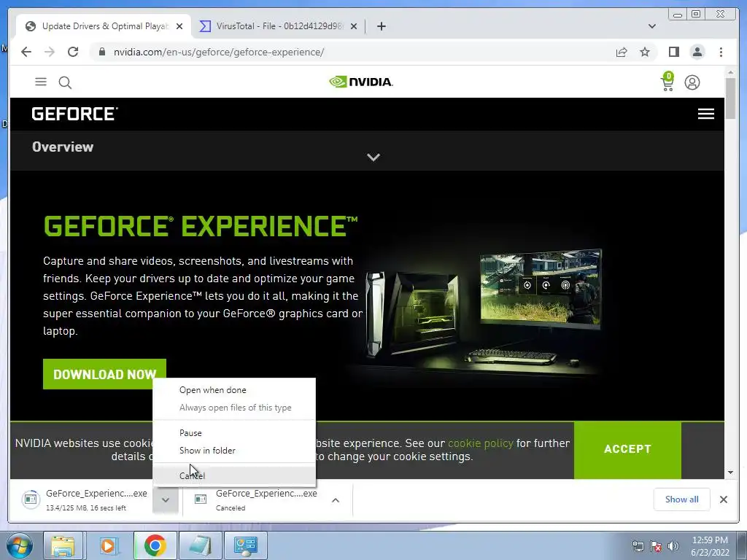
Task: Open the volume speaker tray icon
Action: [673, 546]
